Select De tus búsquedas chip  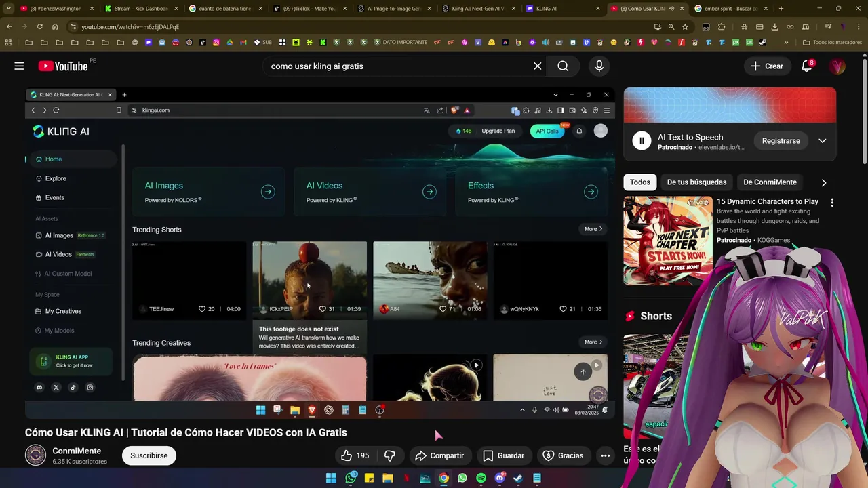coord(696,182)
